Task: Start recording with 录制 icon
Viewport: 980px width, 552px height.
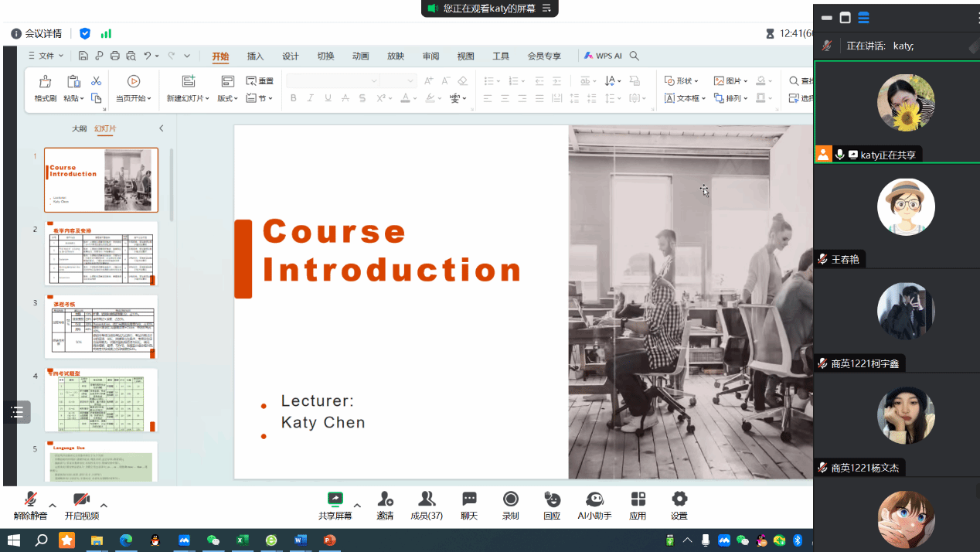Action: [x=510, y=505]
